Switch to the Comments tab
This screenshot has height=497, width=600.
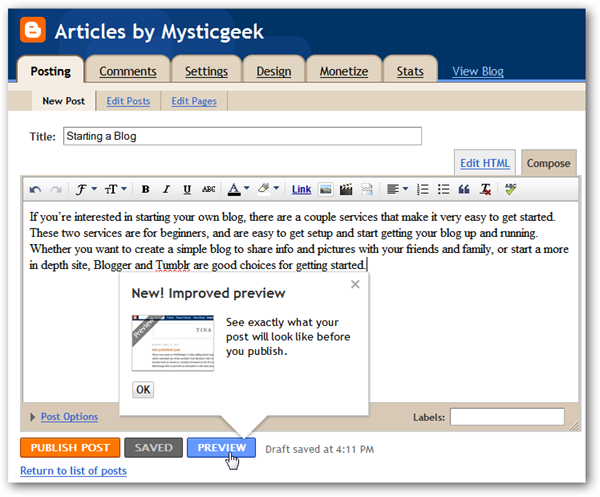(x=127, y=71)
